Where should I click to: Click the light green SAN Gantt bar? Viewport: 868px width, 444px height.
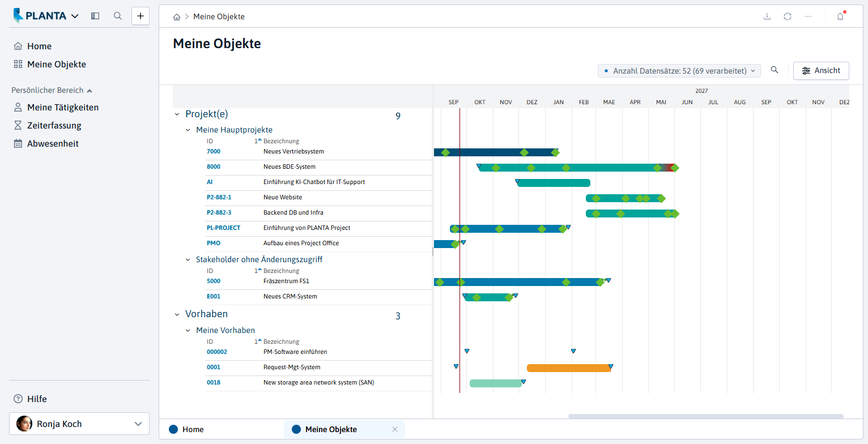495,383
